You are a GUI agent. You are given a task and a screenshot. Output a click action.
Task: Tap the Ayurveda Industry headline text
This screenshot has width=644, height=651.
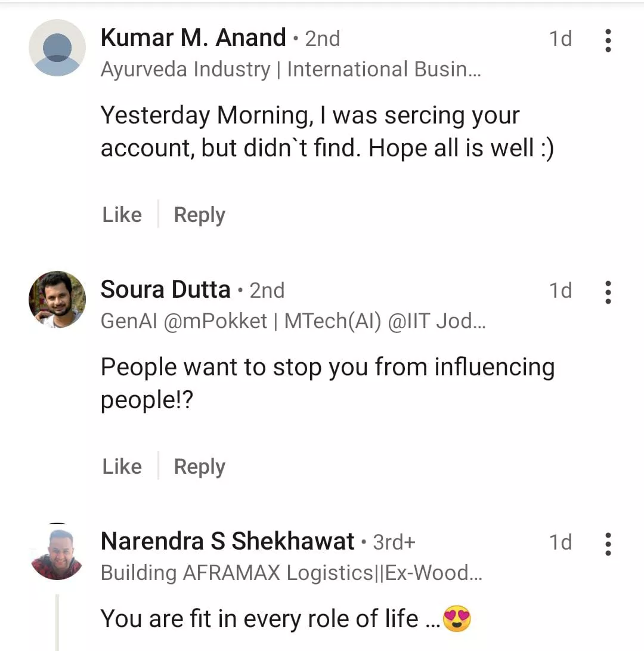click(x=291, y=70)
